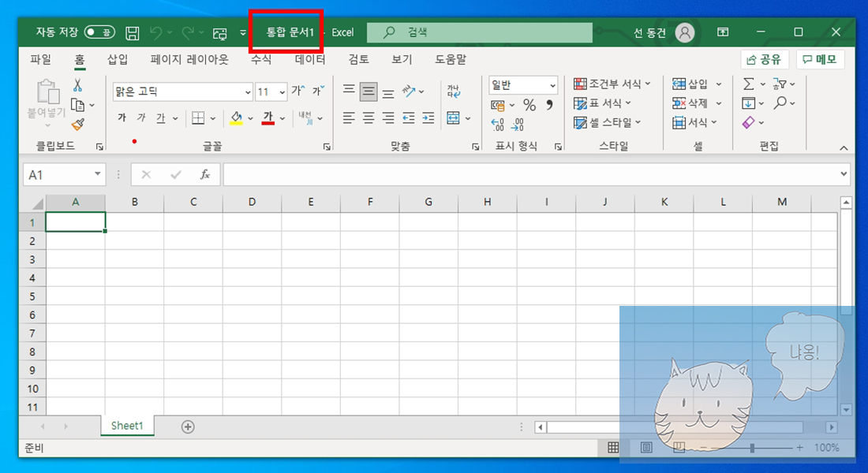
Task: Click the Copy icon
Action: pos(77,105)
